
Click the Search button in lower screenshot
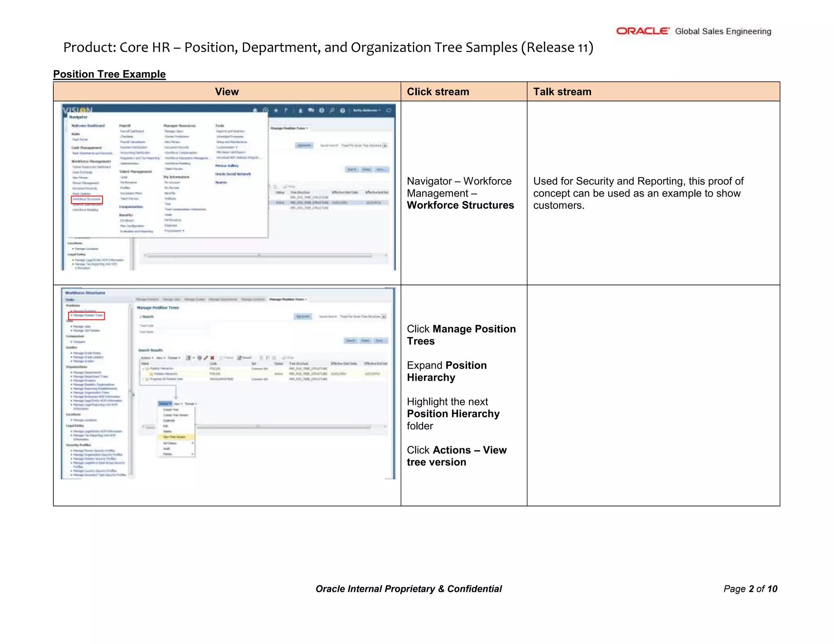[351, 340]
